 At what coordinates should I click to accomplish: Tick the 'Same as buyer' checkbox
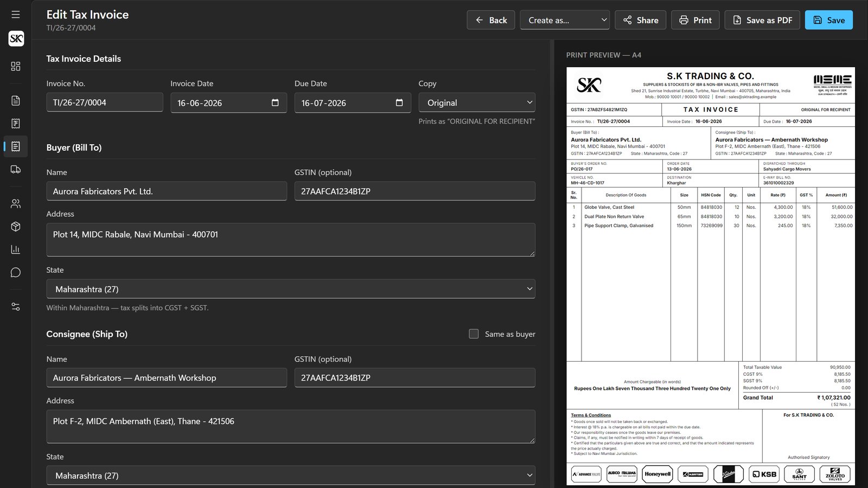[474, 334]
